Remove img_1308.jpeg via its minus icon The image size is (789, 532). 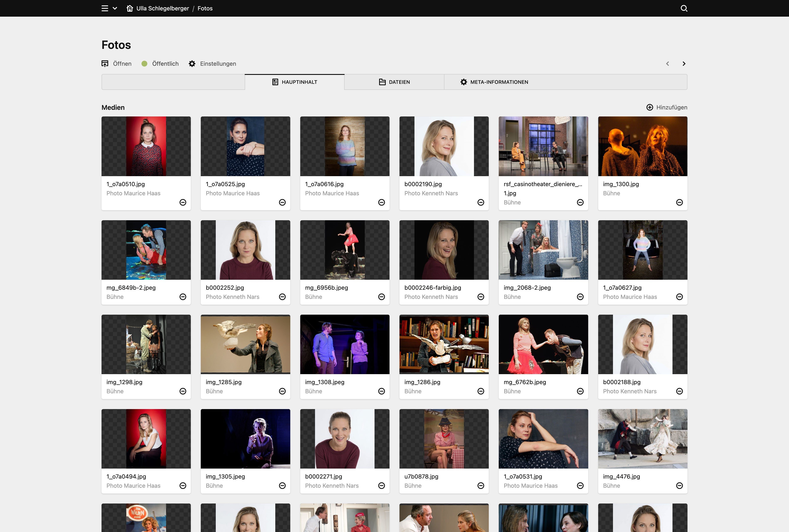[381, 391]
